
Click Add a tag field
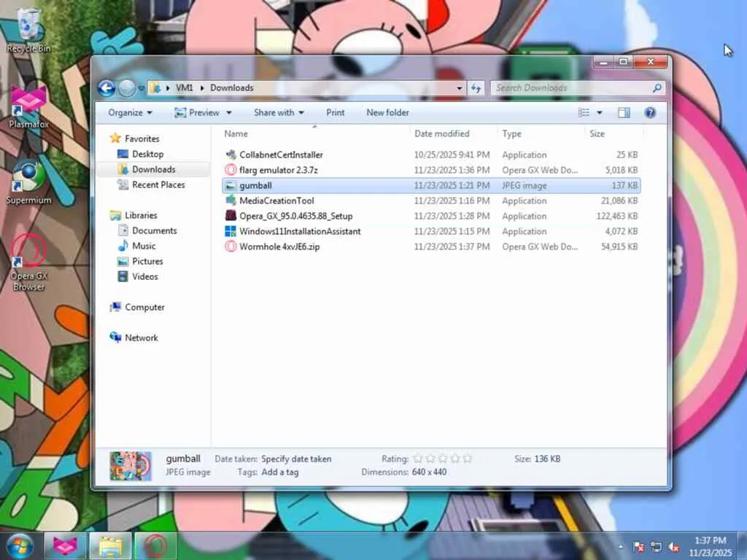pyautogui.click(x=280, y=472)
